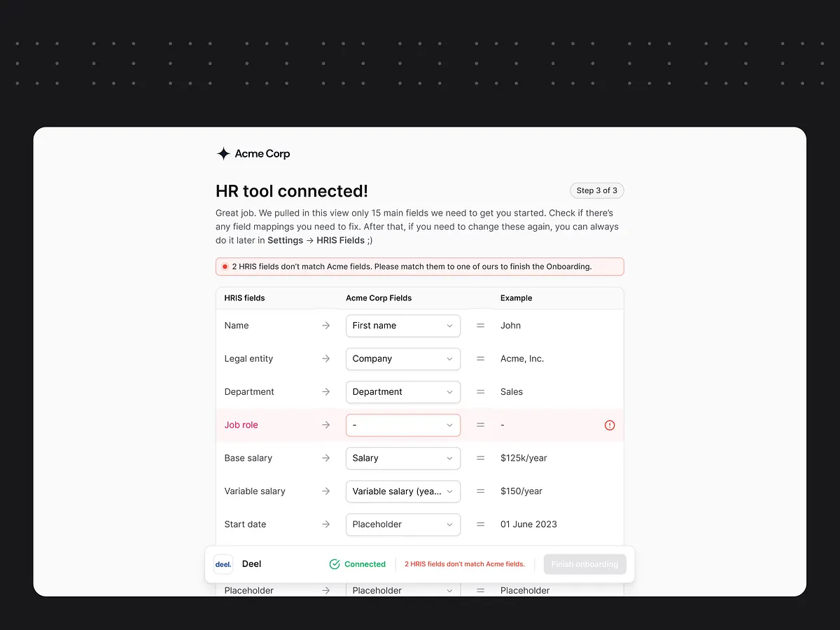This screenshot has height=630, width=840.
Task: Click the arrow icon next to Name field
Action: pos(325,325)
